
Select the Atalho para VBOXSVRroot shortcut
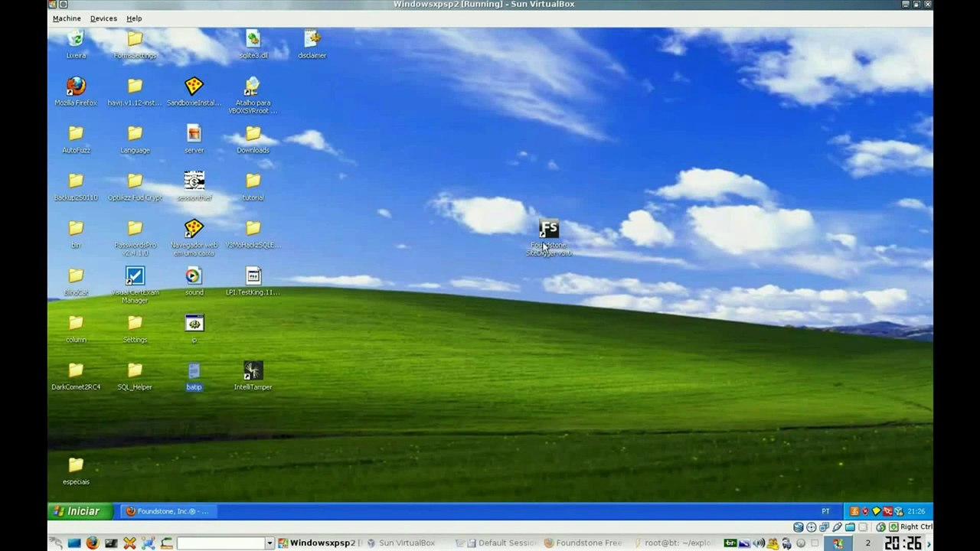[x=253, y=95]
